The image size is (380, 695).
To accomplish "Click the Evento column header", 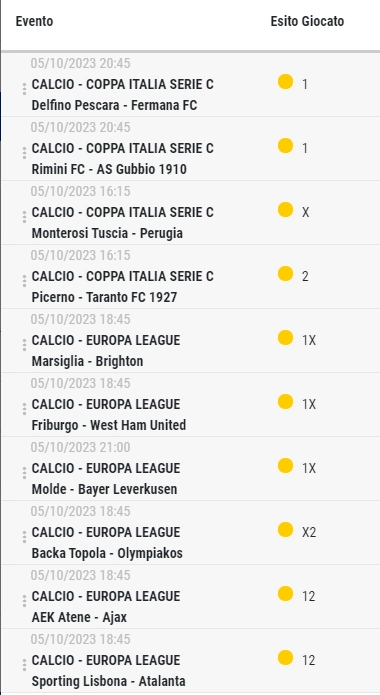I will [x=35, y=21].
